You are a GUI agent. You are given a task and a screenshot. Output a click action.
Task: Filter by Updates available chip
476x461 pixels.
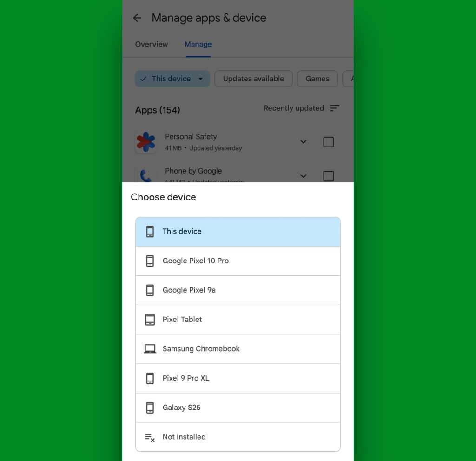click(253, 79)
